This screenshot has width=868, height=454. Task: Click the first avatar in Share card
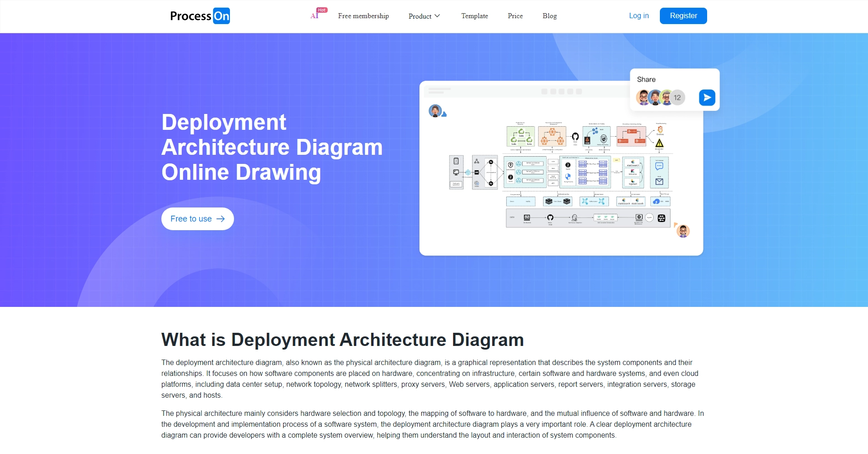(x=643, y=98)
